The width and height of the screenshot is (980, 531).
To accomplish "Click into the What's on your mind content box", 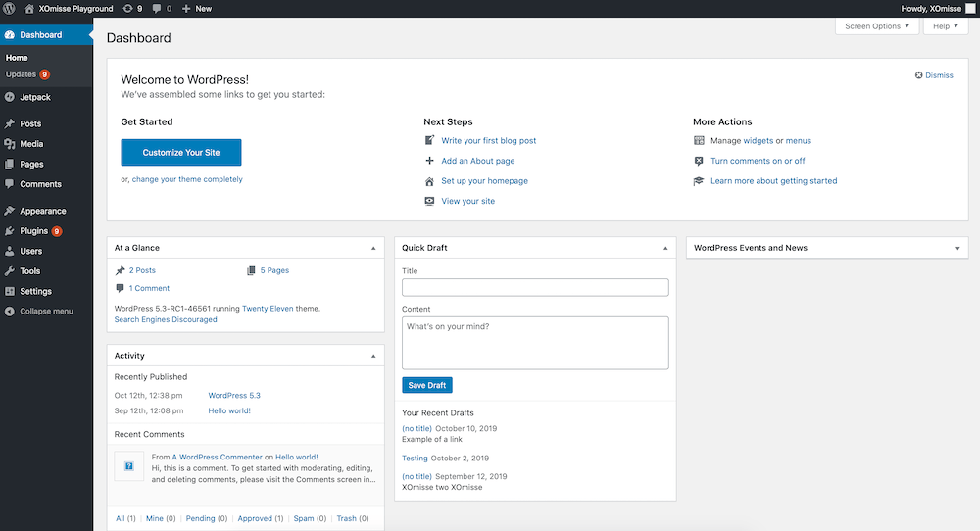I will [535, 343].
